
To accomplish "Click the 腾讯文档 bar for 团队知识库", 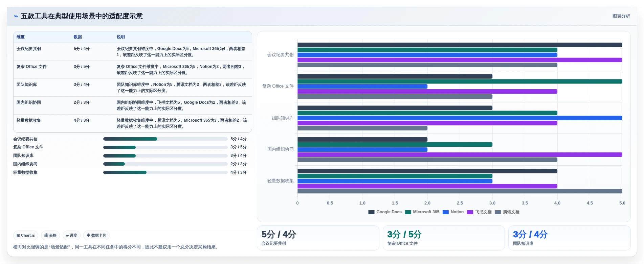I will 362,128.
